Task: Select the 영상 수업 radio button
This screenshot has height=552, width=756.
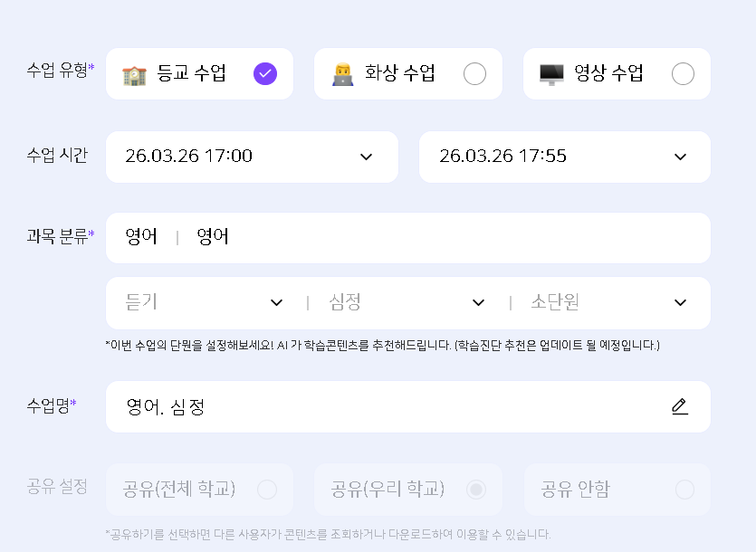Action: [684, 74]
